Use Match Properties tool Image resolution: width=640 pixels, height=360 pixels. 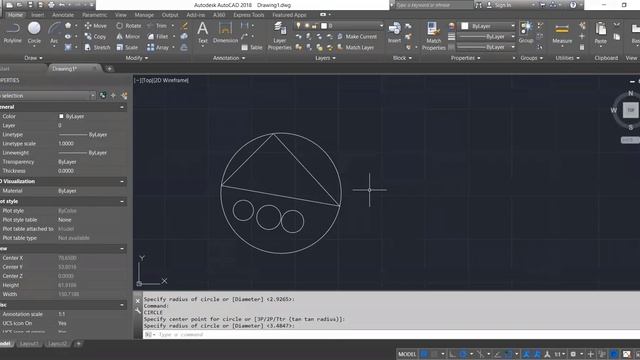coord(433,36)
